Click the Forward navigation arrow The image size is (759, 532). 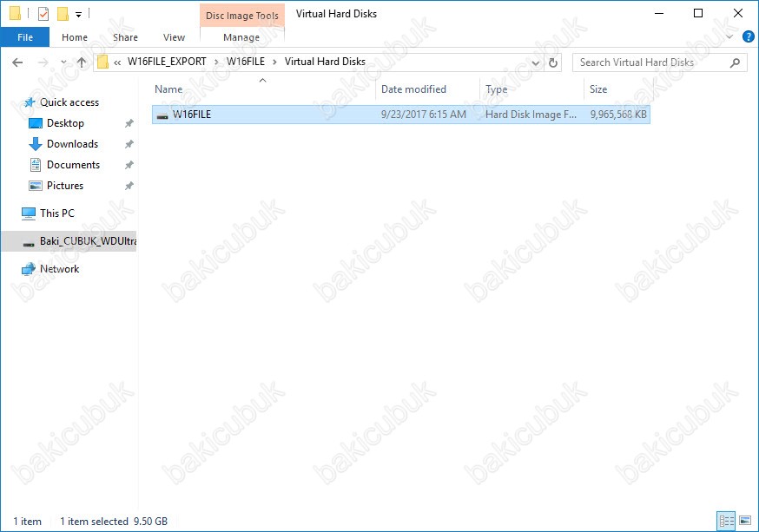(x=43, y=62)
